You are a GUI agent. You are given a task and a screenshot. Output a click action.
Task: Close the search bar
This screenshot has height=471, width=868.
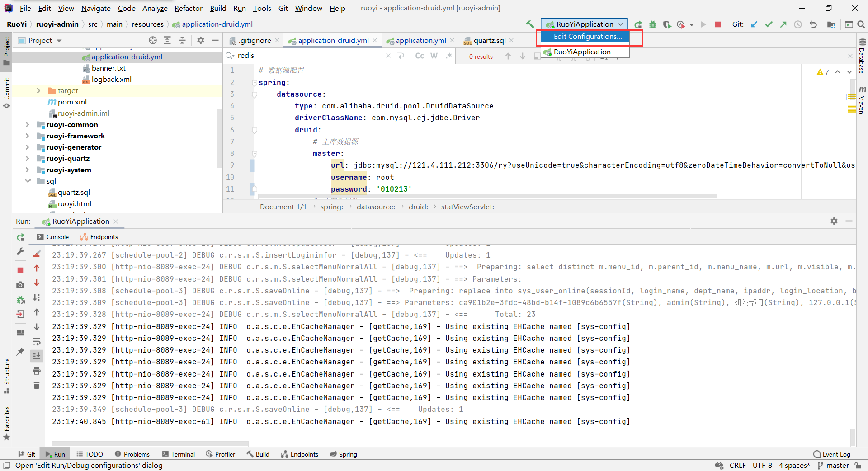tap(850, 56)
